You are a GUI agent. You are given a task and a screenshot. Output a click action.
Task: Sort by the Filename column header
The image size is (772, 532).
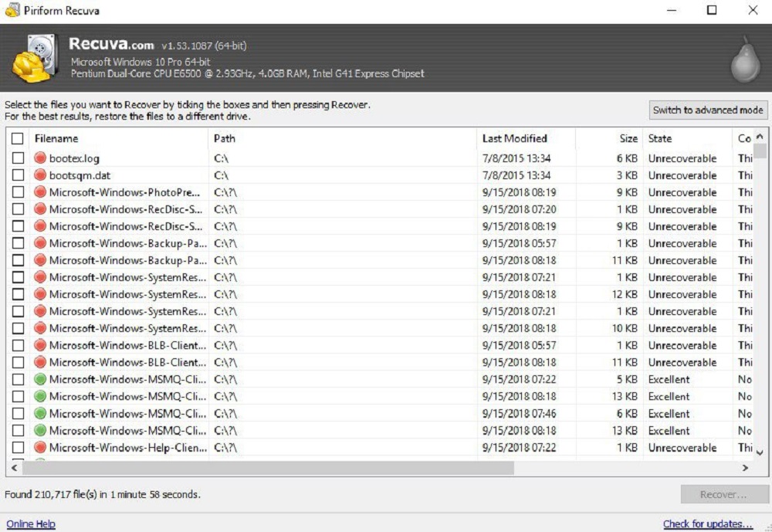tap(119, 138)
